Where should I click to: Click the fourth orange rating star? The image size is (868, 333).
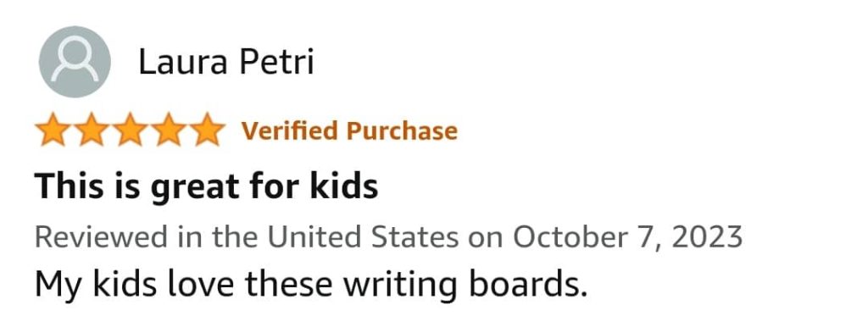click(169, 130)
